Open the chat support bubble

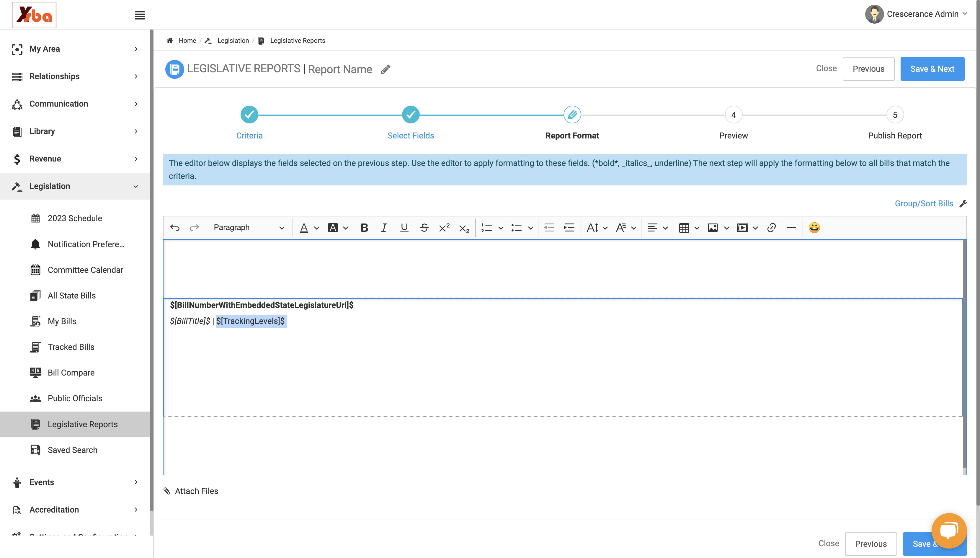tap(949, 531)
